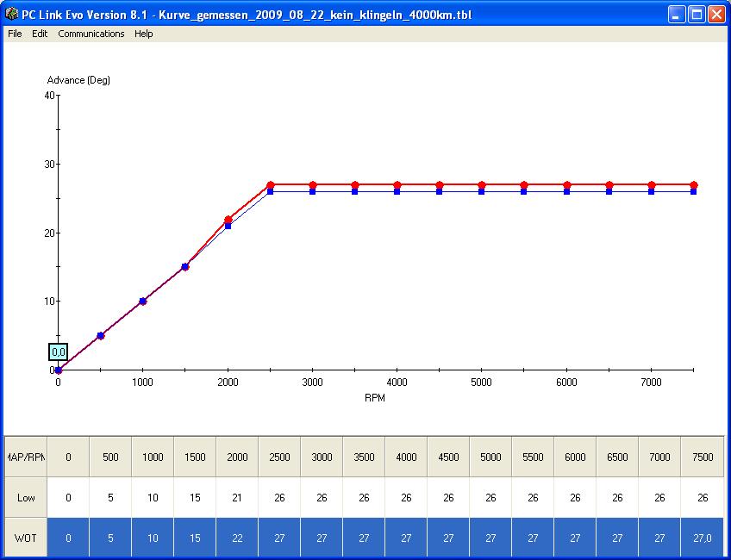
Task: Click the PC Link Evo title bar icon
Action: tap(11, 14)
